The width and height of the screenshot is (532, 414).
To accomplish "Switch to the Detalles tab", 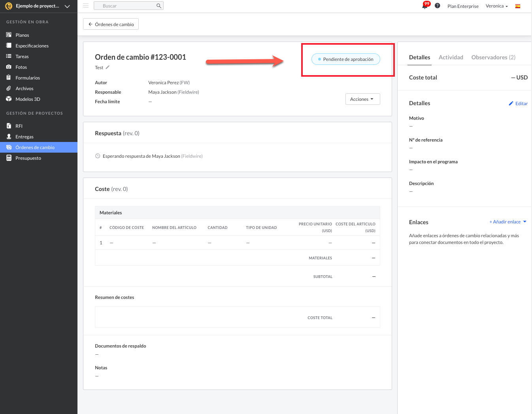I will pos(419,57).
